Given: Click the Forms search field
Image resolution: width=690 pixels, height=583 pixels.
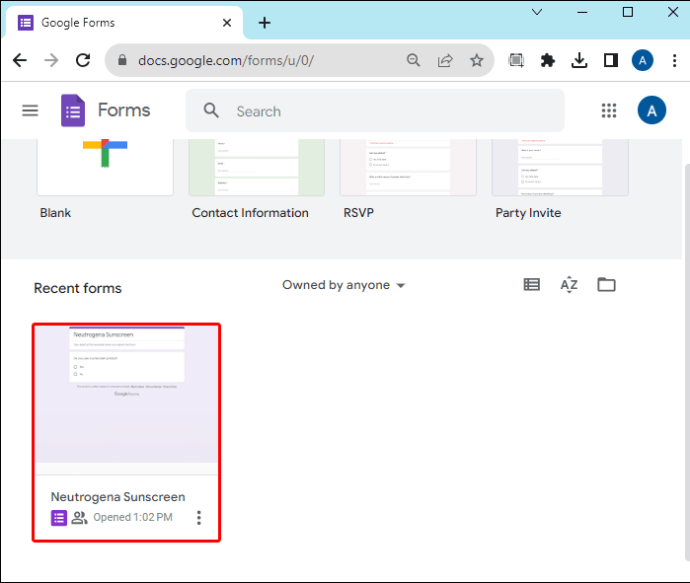Looking at the screenshot, I should [x=375, y=111].
